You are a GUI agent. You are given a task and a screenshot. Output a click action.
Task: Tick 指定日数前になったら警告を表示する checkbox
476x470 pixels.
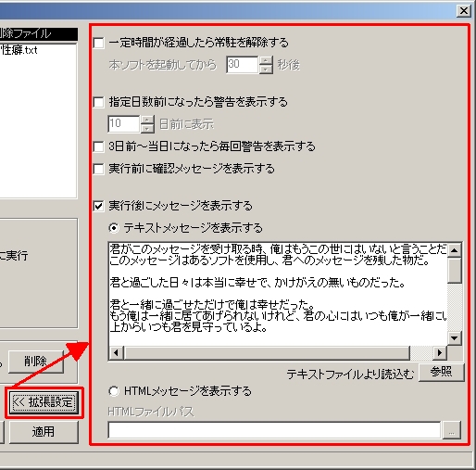pos(98,102)
